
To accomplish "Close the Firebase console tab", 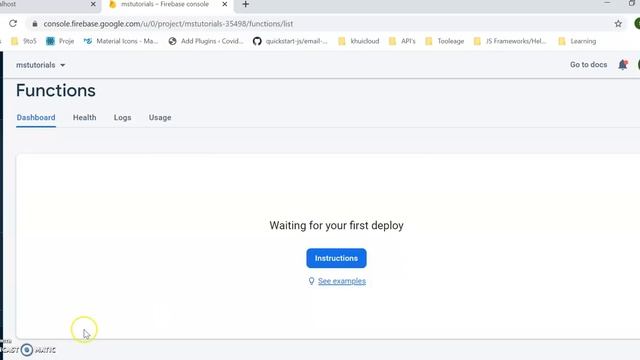I will tap(224, 4).
